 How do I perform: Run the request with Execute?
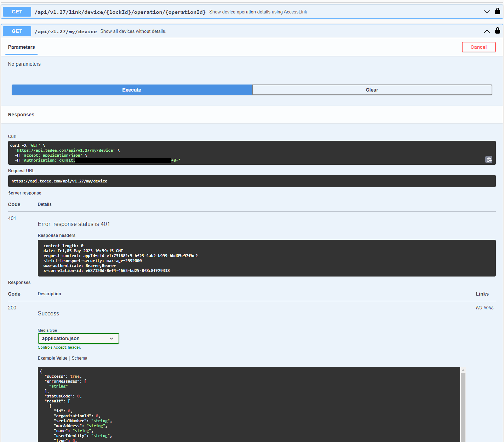click(x=132, y=90)
